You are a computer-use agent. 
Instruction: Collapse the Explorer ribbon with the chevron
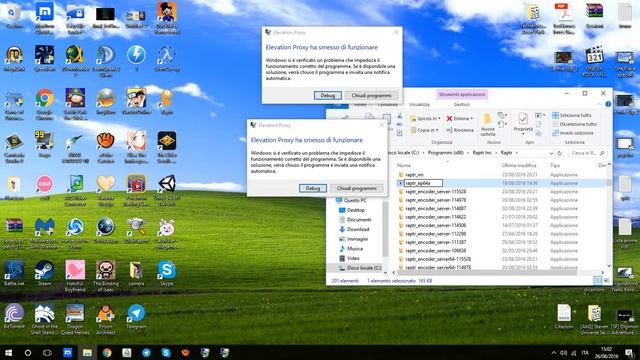[600, 104]
